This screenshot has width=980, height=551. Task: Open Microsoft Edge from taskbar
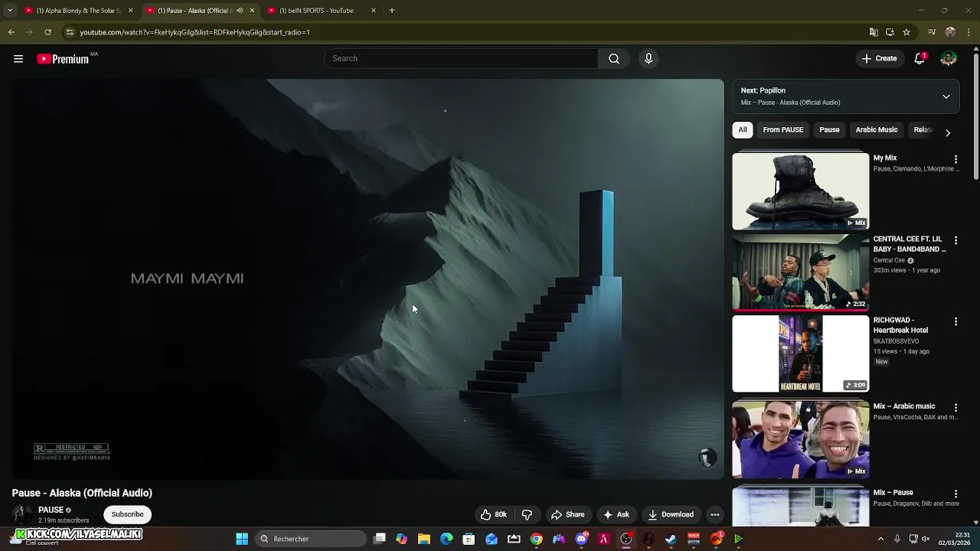(x=446, y=539)
